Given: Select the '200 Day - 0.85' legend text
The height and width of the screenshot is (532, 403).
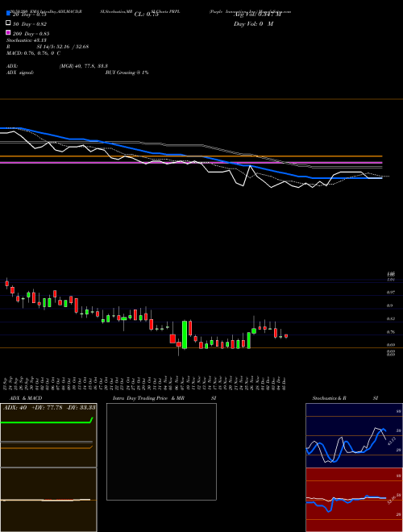Looking at the screenshot, I should (x=31, y=34).
